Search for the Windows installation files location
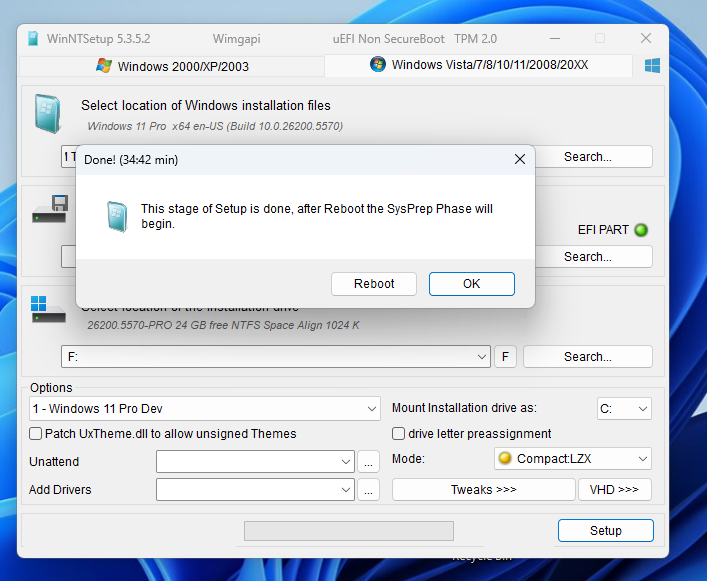 point(588,157)
